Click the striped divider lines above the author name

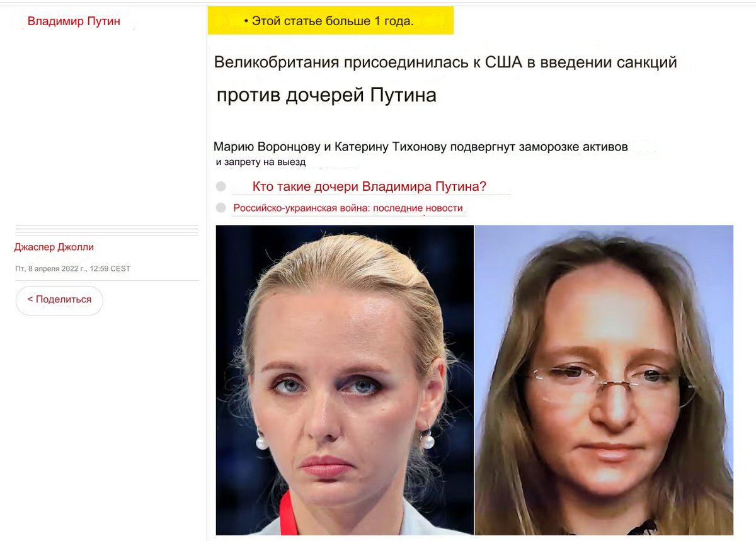tap(107, 230)
